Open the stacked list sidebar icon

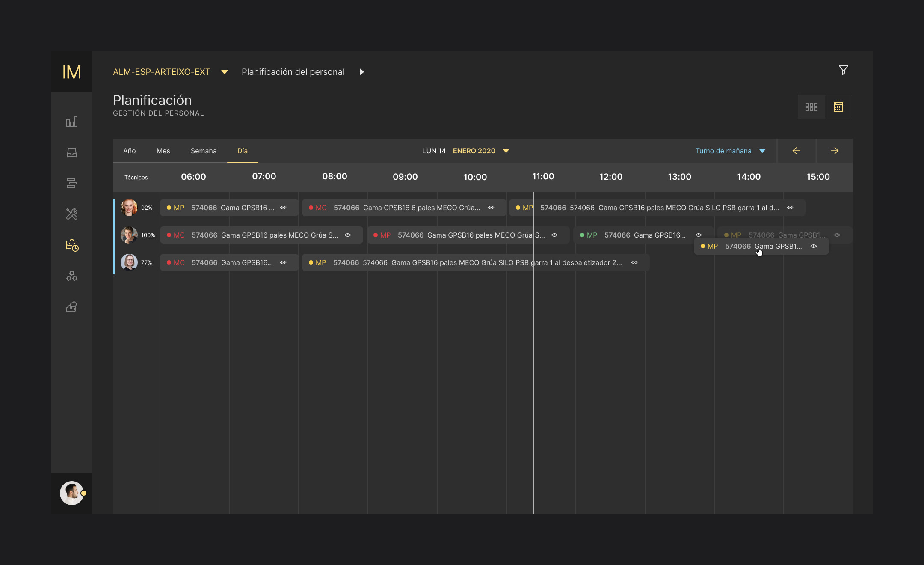(72, 183)
